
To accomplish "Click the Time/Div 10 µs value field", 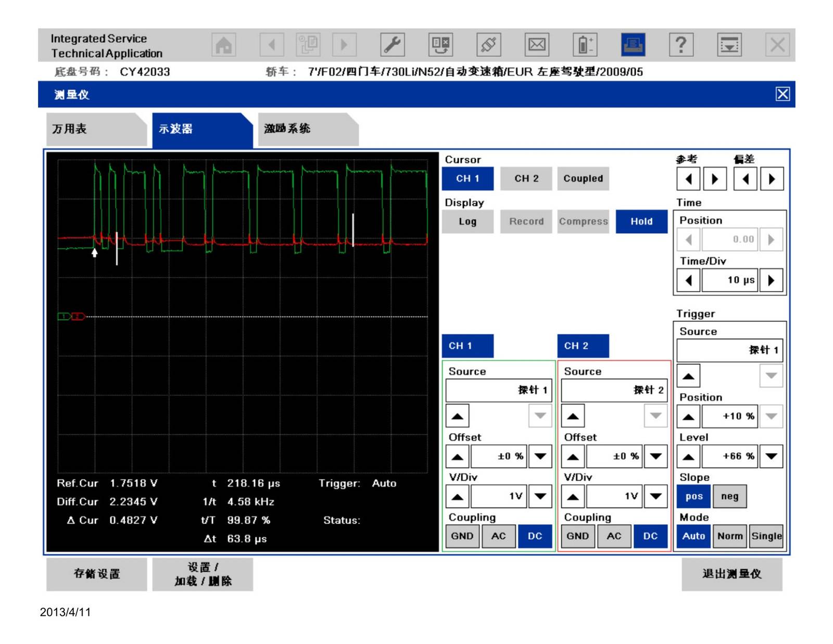I will click(729, 280).
